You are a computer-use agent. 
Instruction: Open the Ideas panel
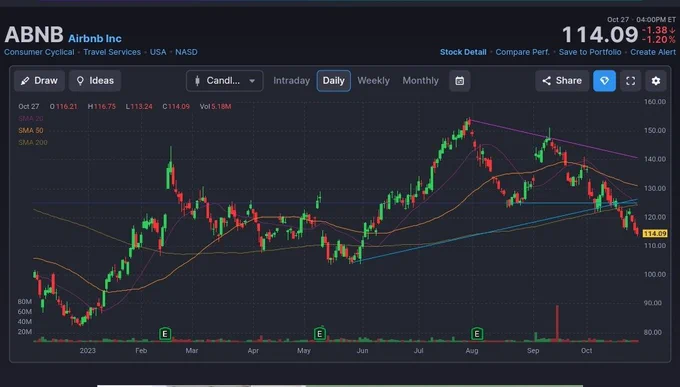coord(95,81)
